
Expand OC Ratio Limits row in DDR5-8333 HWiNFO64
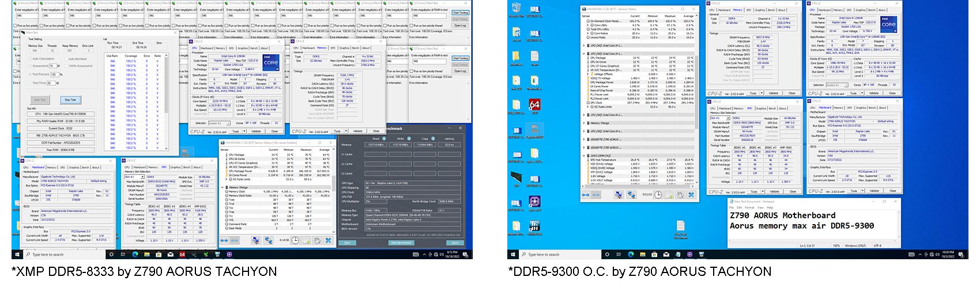click(226, 179)
